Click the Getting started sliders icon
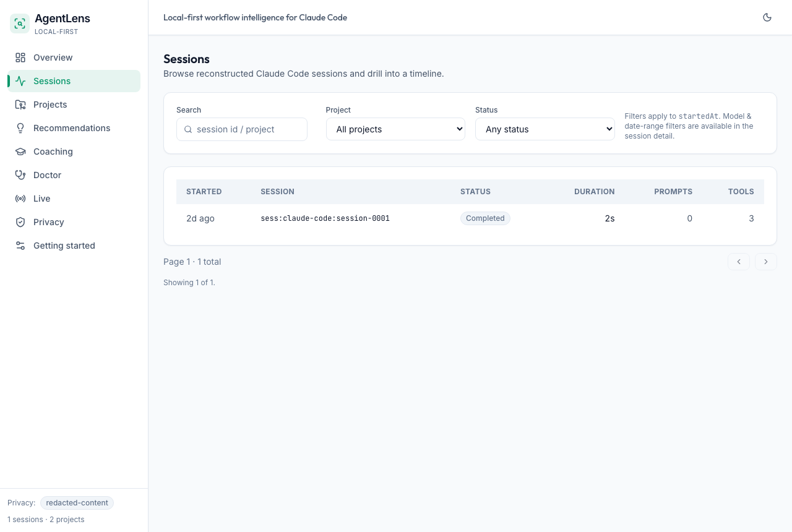The width and height of the screenshot is (792, 532). 20,246
